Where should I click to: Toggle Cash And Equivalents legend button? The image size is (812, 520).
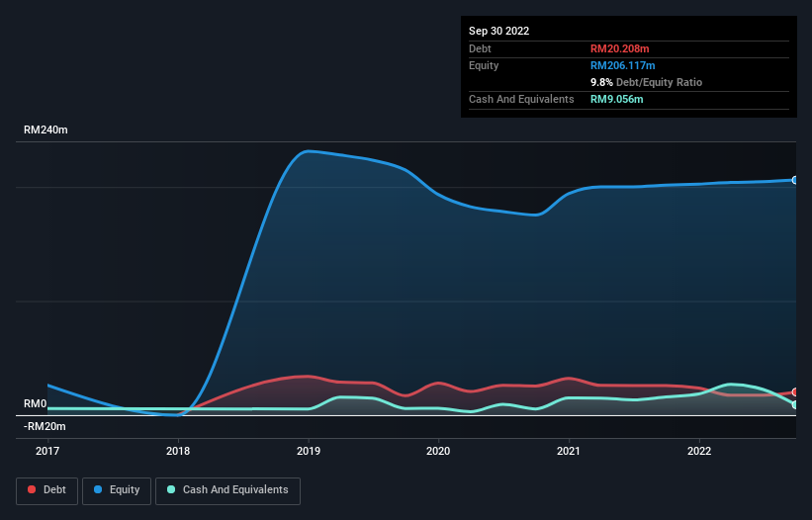(x=227, y=490)
